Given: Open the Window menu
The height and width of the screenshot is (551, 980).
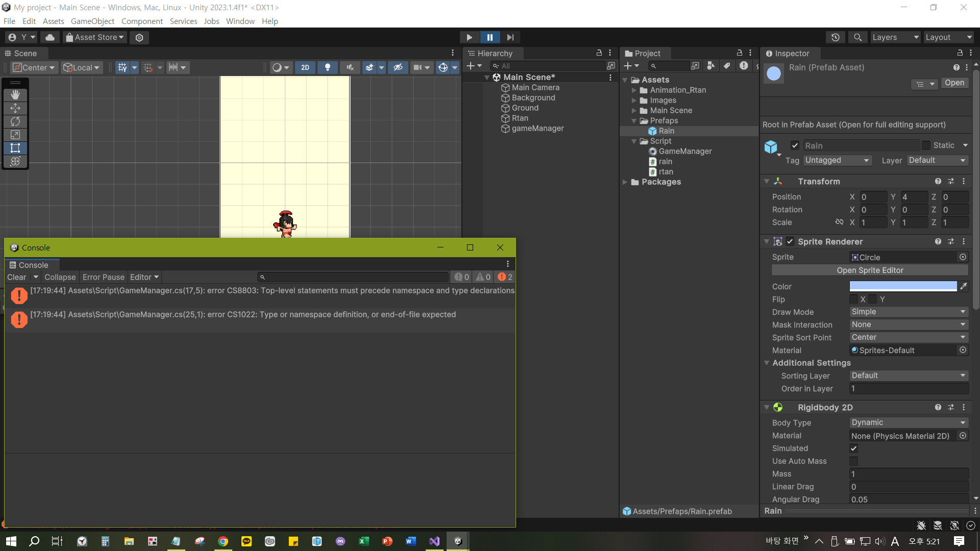Looking at the screenshot, I should (240, 21).
